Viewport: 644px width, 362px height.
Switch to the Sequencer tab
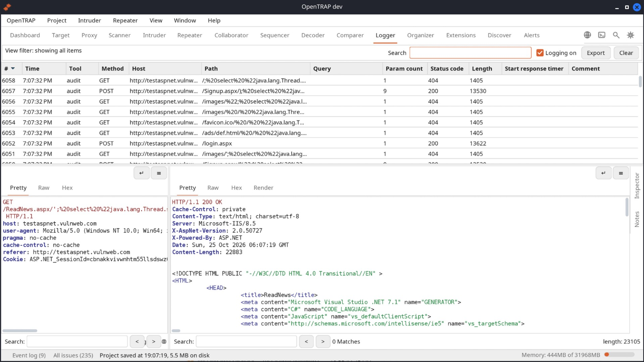pos(275,35)
